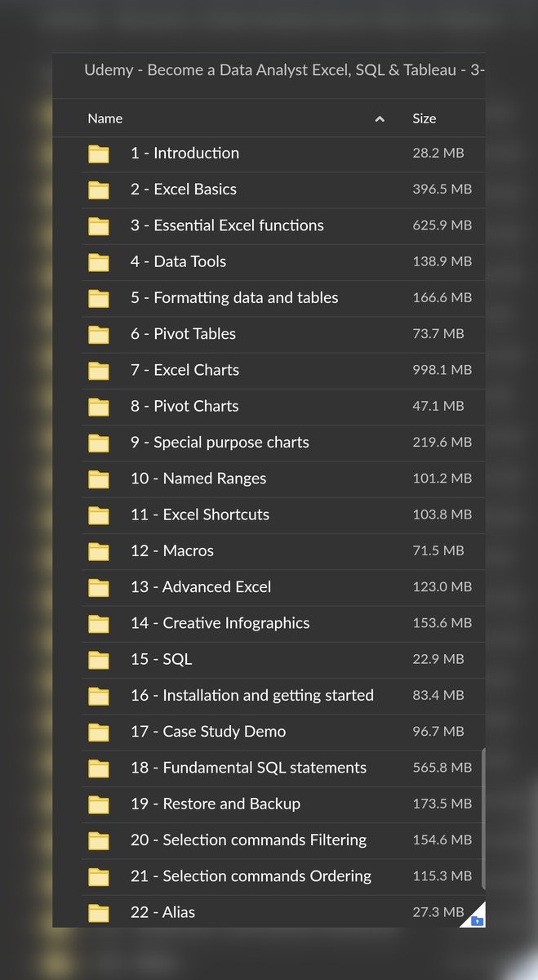The height and width of the screenshot is (980, 538).
Task: Select folder icon for 18 - Fundamental SQL statements
Action: coord(99,768)
